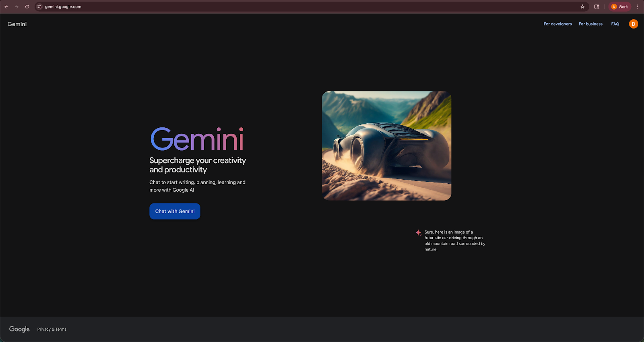Image resolution: width=644 pixels, height=342 pixels.
Task: Open the For developers link
Action: [x=557, y=24]
